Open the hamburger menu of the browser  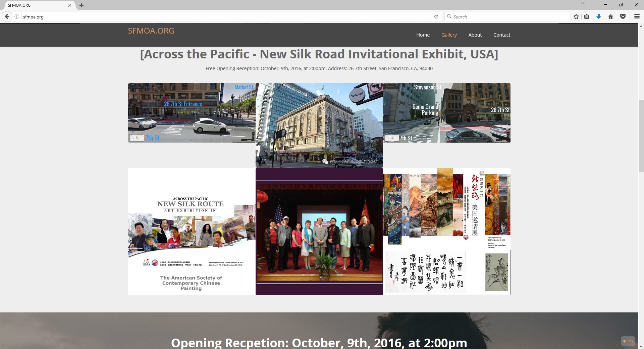pos(637,16)
